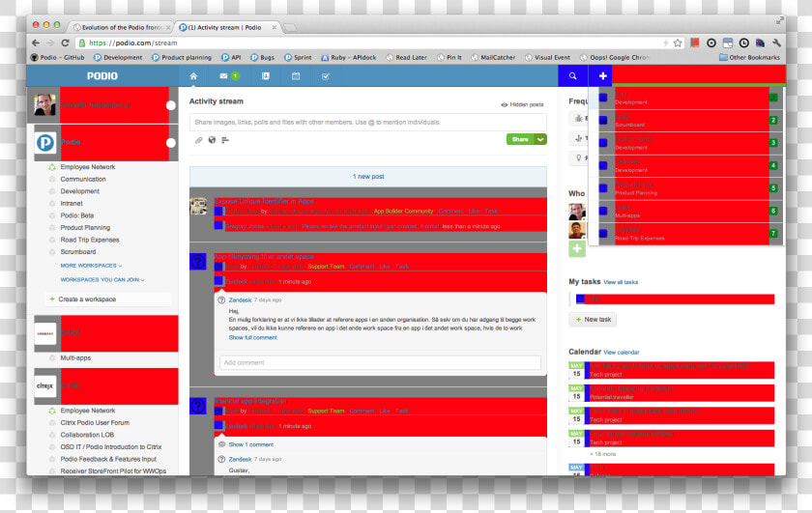This screenshot has width=812, height=513.
Task: Expand WORKSPACES YOU CAN JOIN list
Action: pos(102,279)
